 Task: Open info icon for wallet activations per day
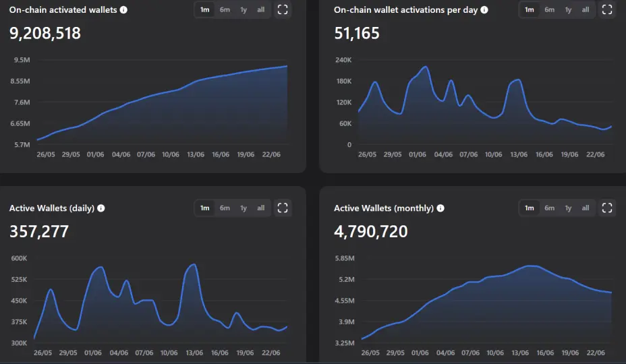pos(484,9)
